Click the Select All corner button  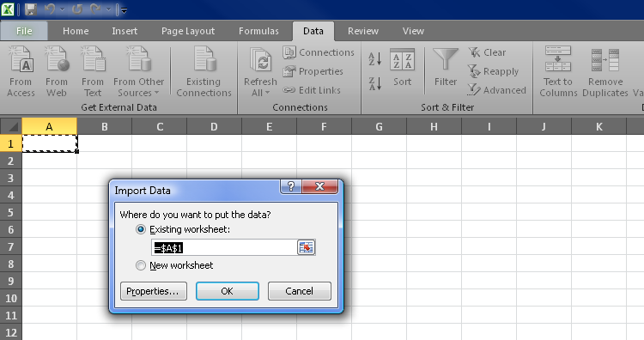click(10, 126)
